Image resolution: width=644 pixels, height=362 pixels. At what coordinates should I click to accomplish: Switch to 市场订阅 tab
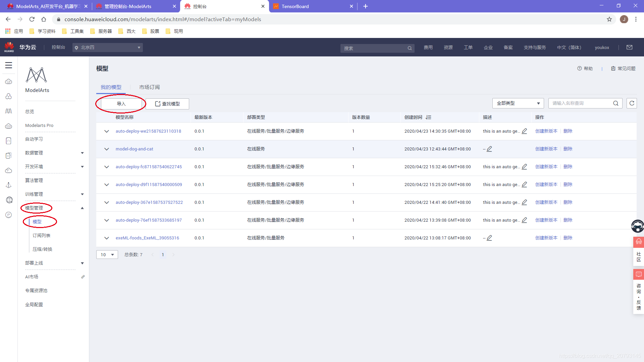[x=150, y=87]
